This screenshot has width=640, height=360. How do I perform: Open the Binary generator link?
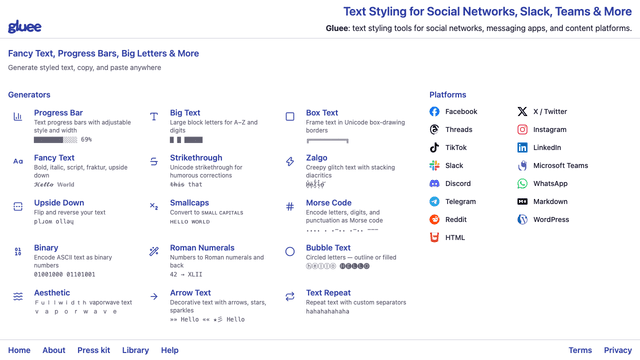coord(46,247)
